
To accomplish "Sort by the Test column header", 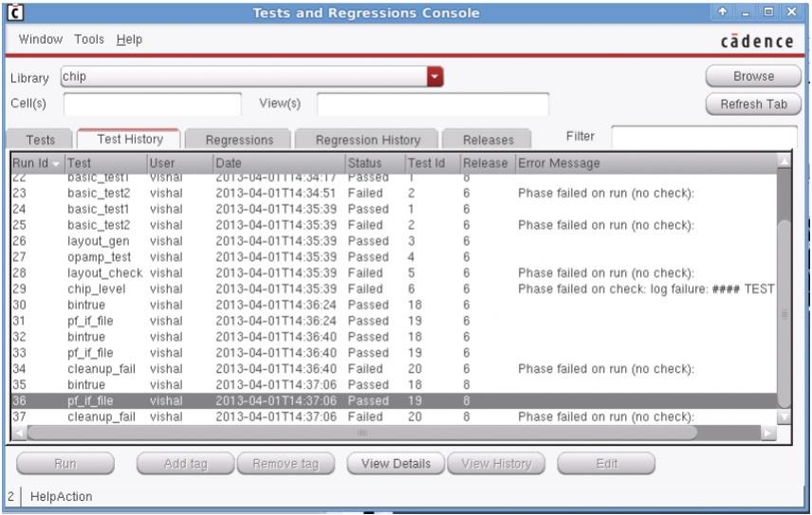I will (x=106, y=163).
